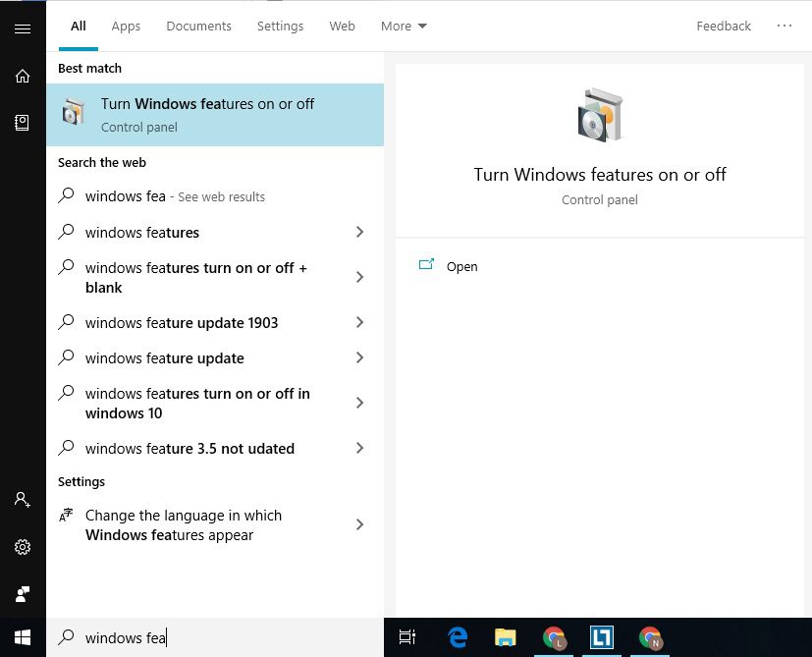Expand the suggestion 'windows features'
The image size is (812, 657).
[x=359, y=233]
